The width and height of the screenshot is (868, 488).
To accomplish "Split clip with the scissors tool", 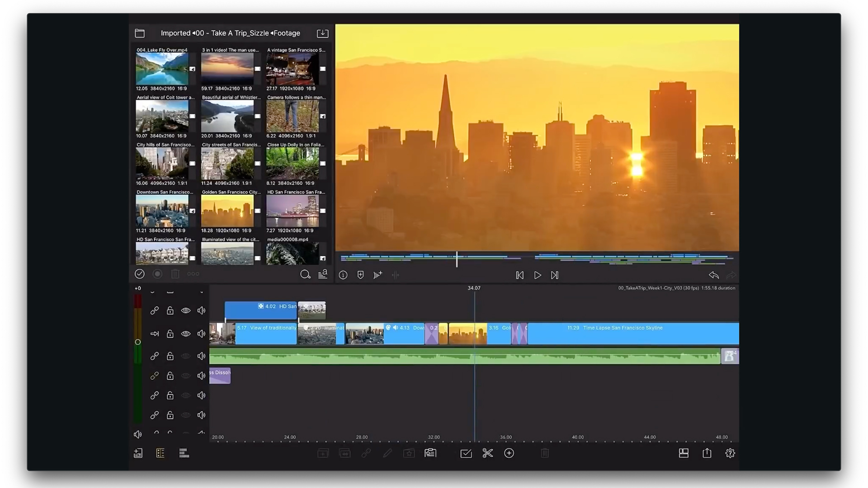I will click(487, 453).
